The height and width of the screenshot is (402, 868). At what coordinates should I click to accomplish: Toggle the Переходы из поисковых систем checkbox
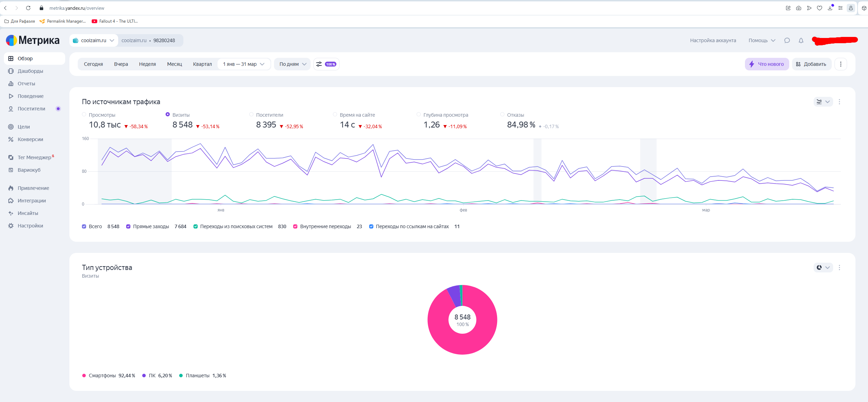click(x=196, y=226)
